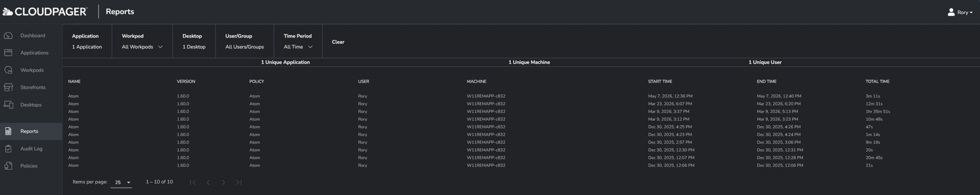Click the Dashboard gauge icon in sidebar
This screenshot has height=195, width=980.
(x=8, y=36)
